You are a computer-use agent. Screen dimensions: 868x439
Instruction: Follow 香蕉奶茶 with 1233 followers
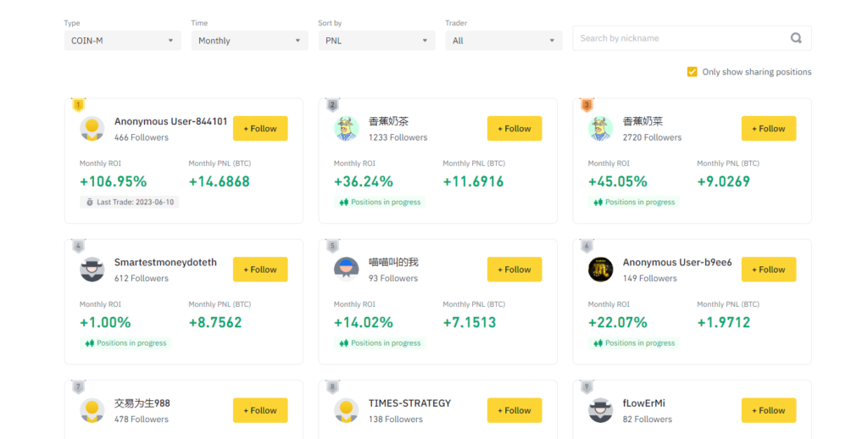point(515,129)
